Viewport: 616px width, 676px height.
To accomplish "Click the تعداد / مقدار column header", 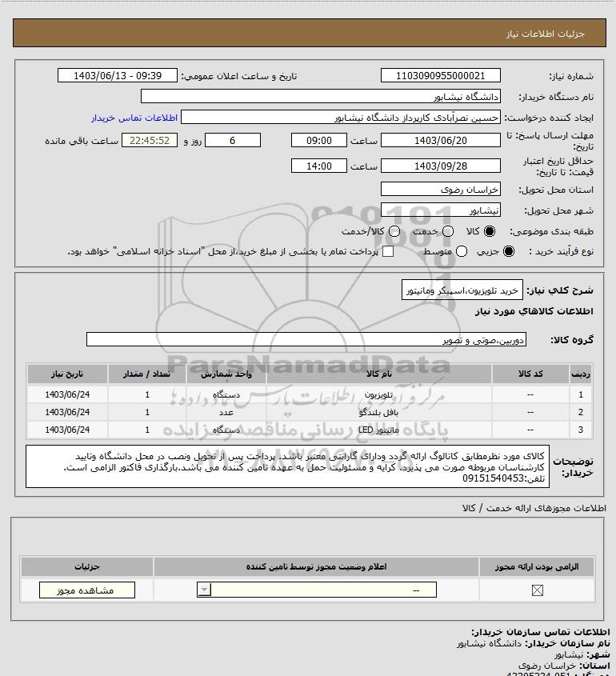I will coord(147,374).
